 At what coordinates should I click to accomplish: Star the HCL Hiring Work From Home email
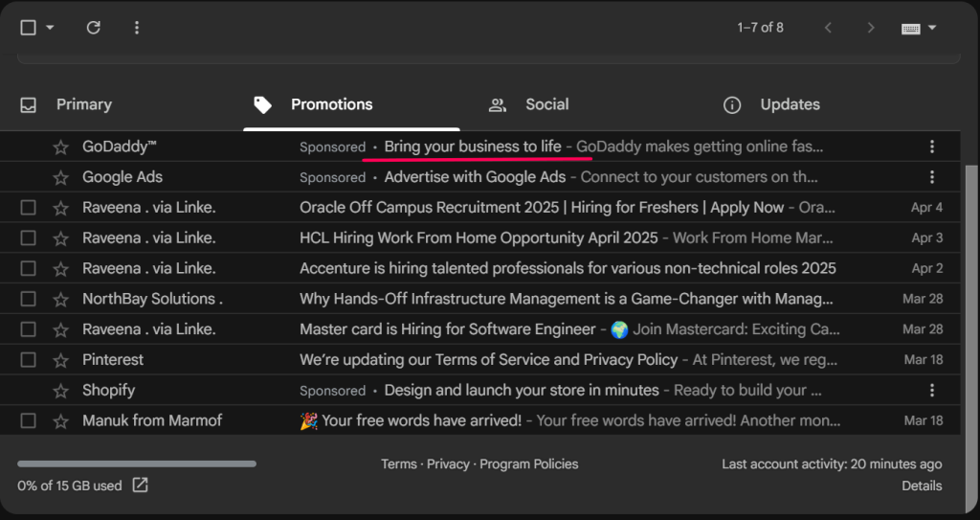coord(60,238)
